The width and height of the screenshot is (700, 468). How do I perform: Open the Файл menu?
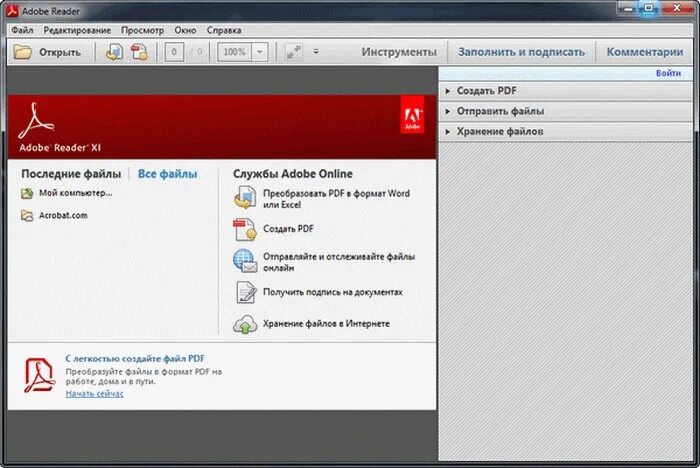tap(22, 30)
